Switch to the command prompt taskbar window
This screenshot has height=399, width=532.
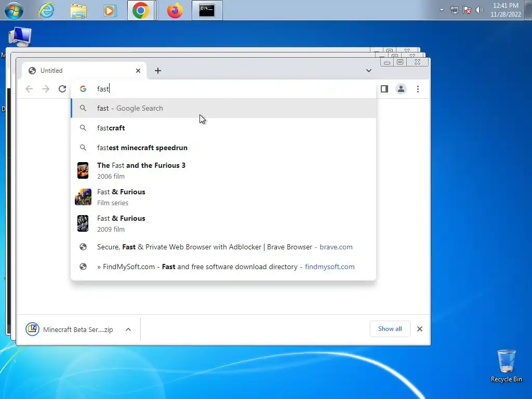(x=207, y=10)
